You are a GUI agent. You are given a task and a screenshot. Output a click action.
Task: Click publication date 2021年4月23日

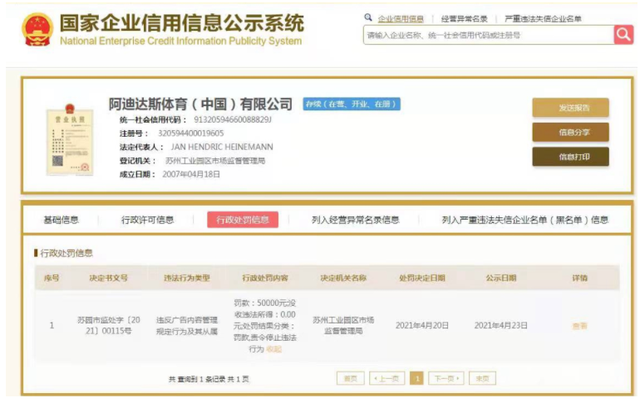[x=501, y=325]
